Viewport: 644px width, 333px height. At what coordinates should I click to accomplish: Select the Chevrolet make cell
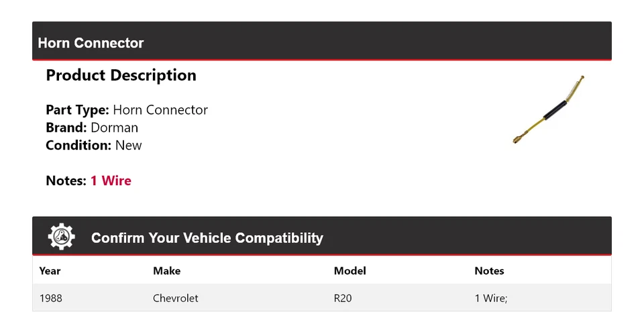pos(175,298)
